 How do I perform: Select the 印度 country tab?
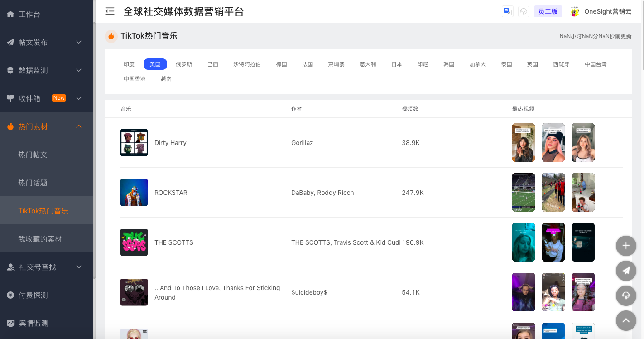click(129, 64)
